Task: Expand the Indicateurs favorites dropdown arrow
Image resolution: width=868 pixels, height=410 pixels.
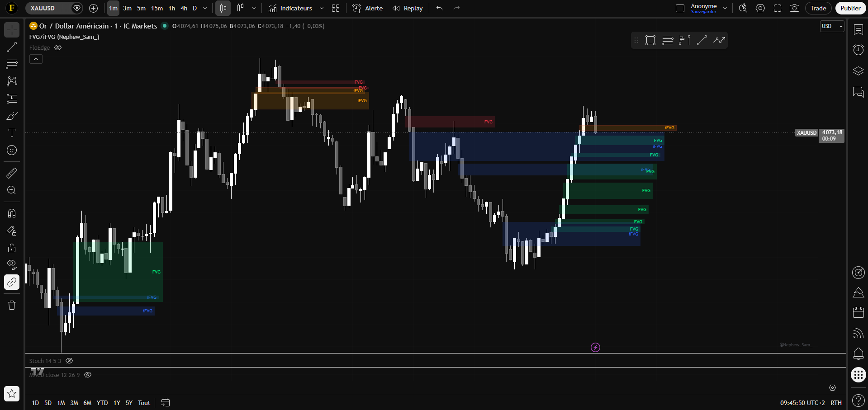Action: tap(322, 8)
